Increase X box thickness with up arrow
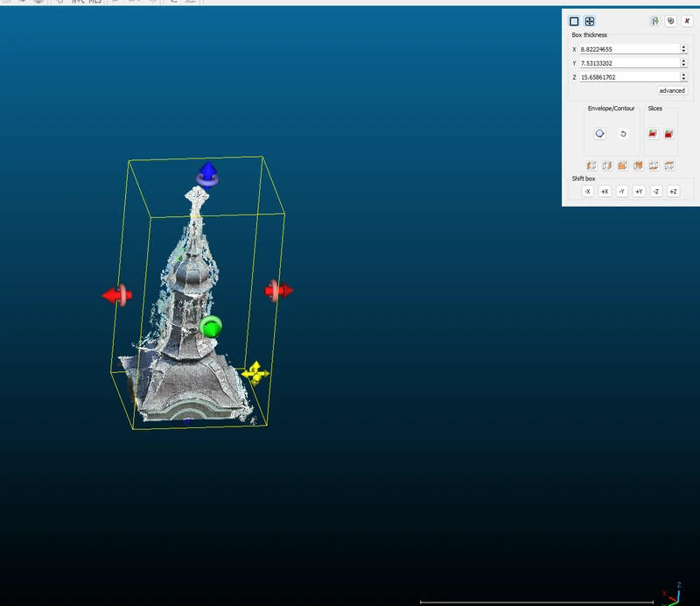 683,47
